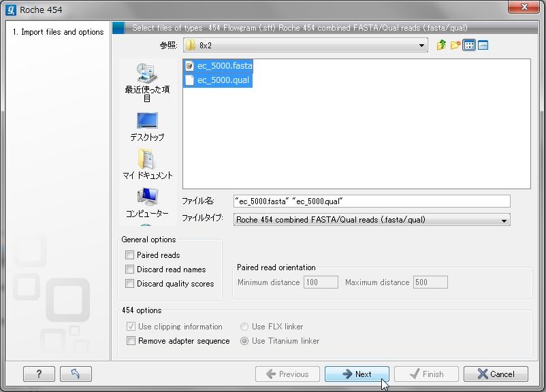
Task: Select step 1 Import files and options
Action: [58, 32]
